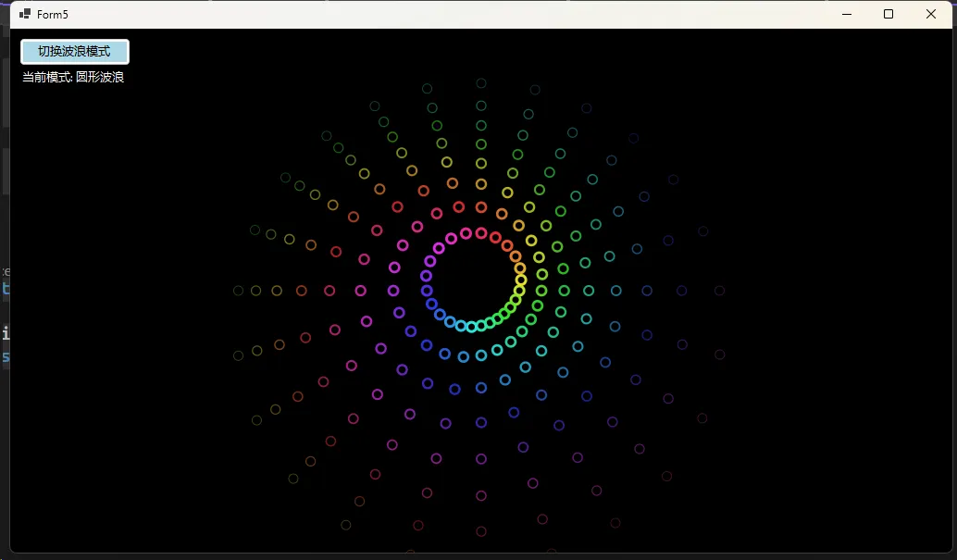
Task: Click the bottom cyan circle of the innermost ring
Action: pos(471,327)
